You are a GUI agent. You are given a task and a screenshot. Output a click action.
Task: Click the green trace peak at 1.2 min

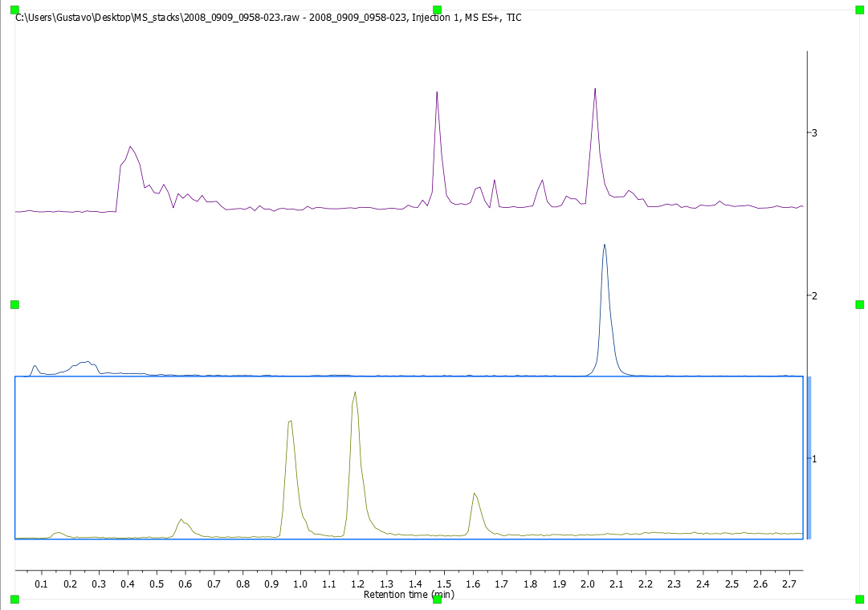(x=356, y=462)
